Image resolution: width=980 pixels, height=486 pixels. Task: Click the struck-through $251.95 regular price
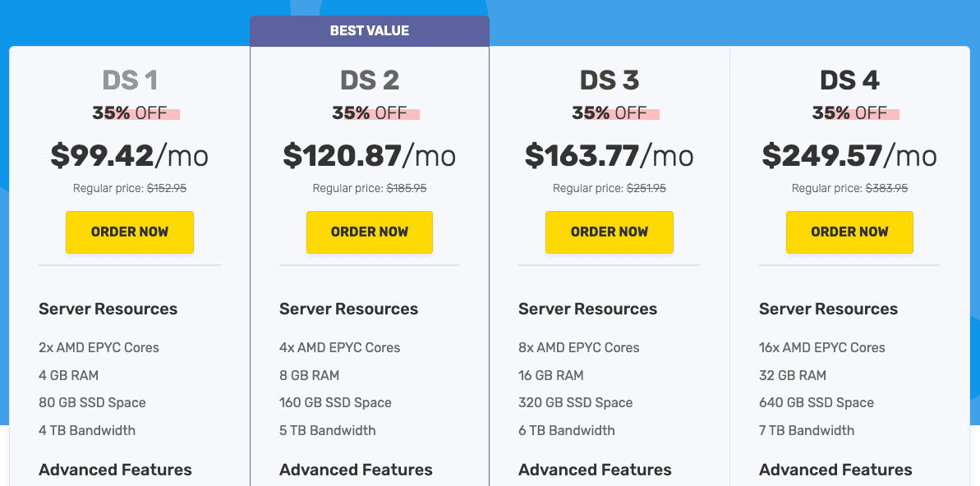pyautogui.click(x=646, y=188)
